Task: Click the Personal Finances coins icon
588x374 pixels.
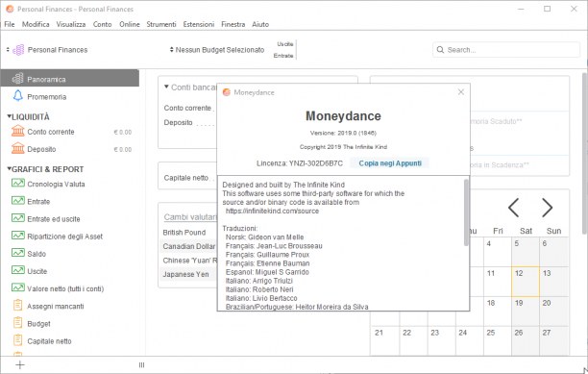Action: 18,50
